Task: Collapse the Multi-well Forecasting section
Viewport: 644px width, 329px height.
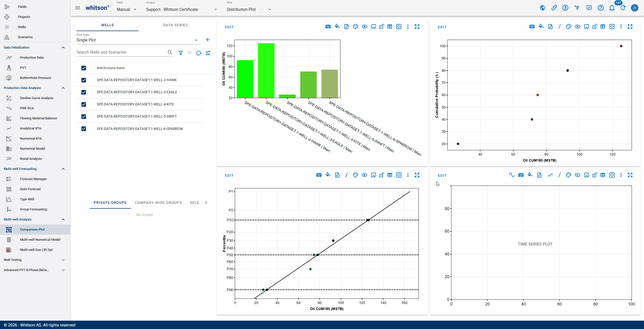Action: (x=63, y=169)
